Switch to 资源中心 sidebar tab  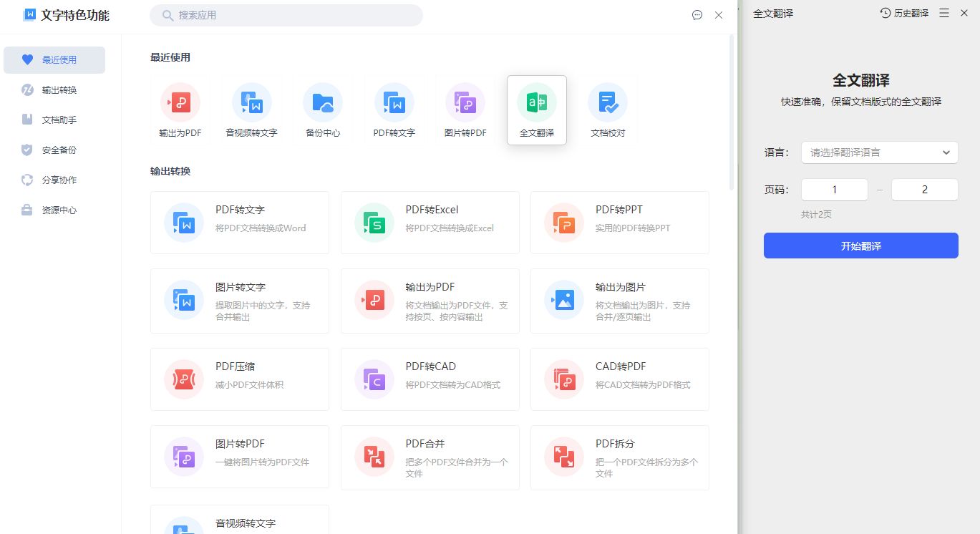54,210
